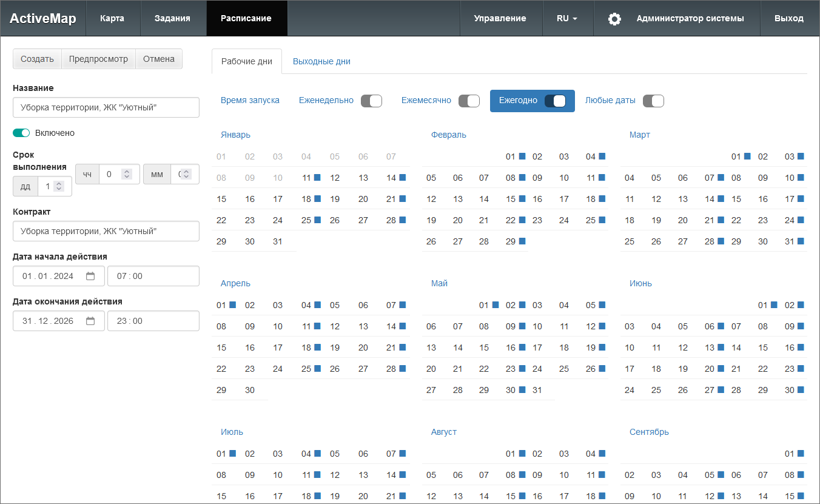Screen dimensions: 820x504
Task: Select day 31 in May
Action: (x=537, y=390)
